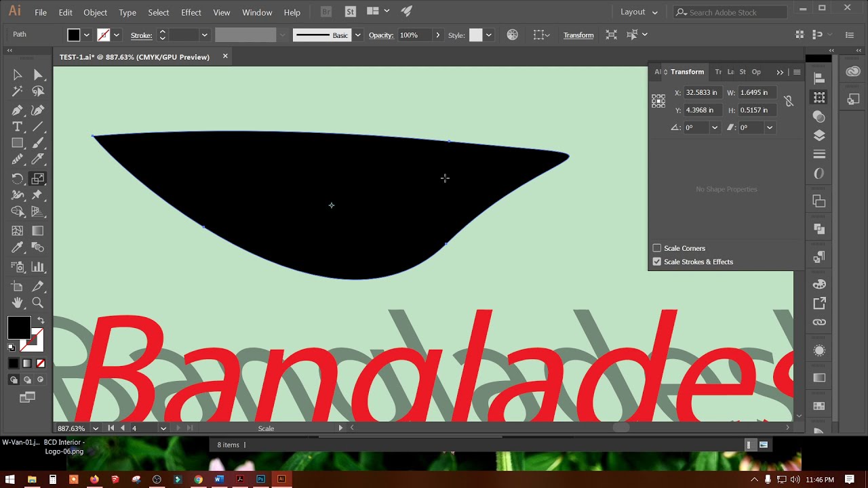Select the Type tool
Screen dimensions: 868x488
click(18, 127)
